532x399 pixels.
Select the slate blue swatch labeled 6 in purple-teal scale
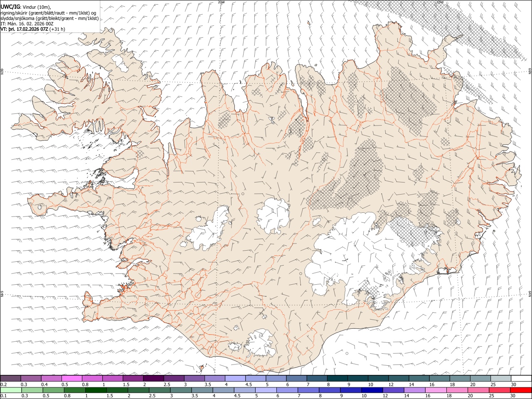click(297, 378)
